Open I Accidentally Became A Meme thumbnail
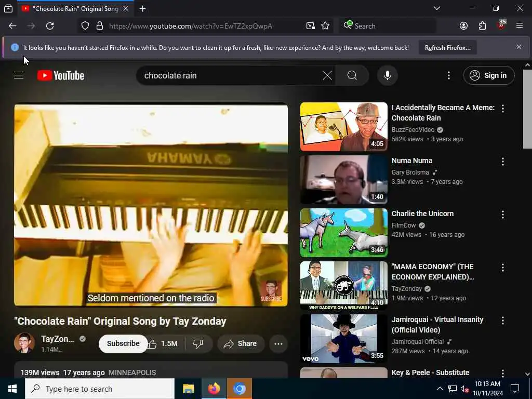The height and width of the screenshot is (399, 532). (x=344, y=127)
